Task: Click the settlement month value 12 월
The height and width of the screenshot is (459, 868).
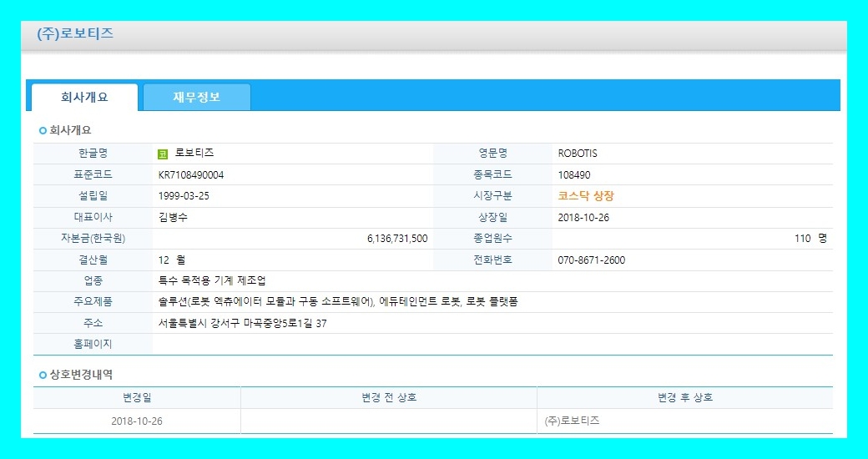Action: (x=172, y=260)
